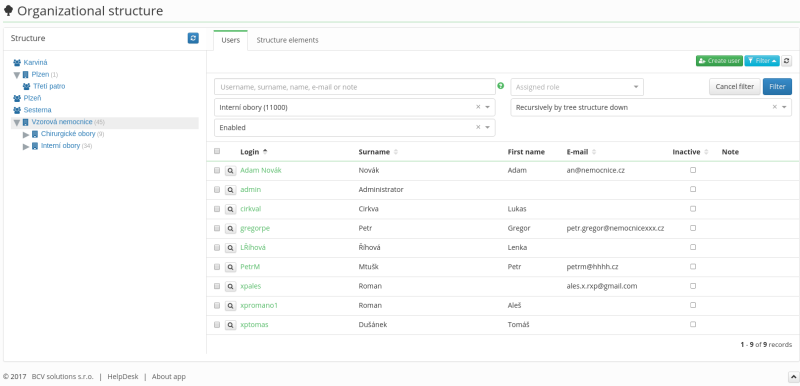Click the ales.x.rxp@gmail.com email cell
The height and width of the screenshot is (386, 800).
(602, 286)
